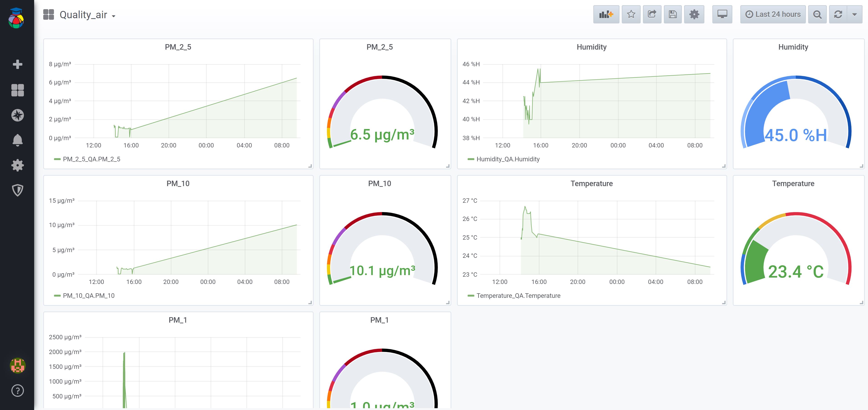Click PM_2_5 legend green color swatch

click(x=57, y=159)
